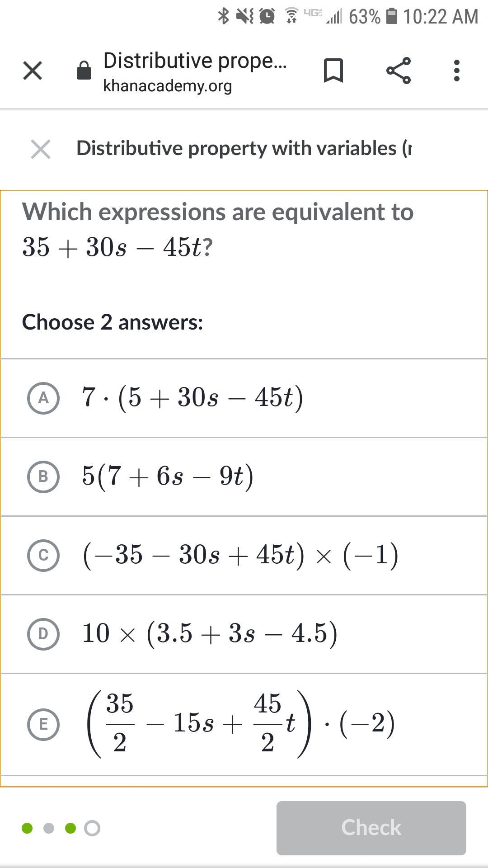
Task: Tap the battery icon in status bar
Action: 392,16
